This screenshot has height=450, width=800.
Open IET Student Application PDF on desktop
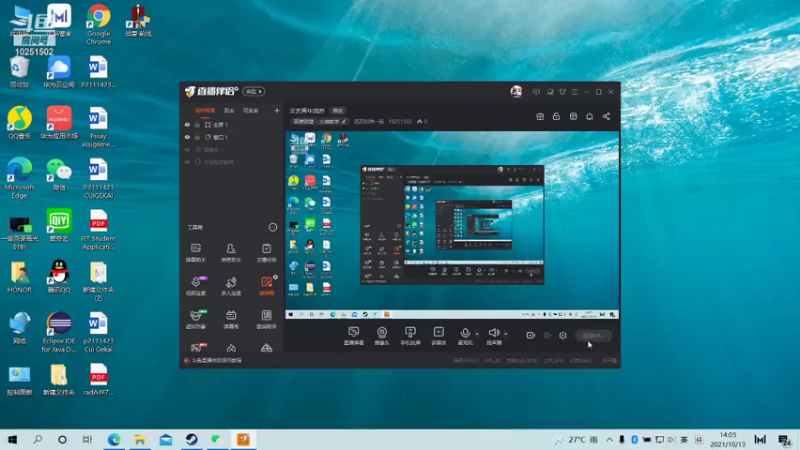98,230
